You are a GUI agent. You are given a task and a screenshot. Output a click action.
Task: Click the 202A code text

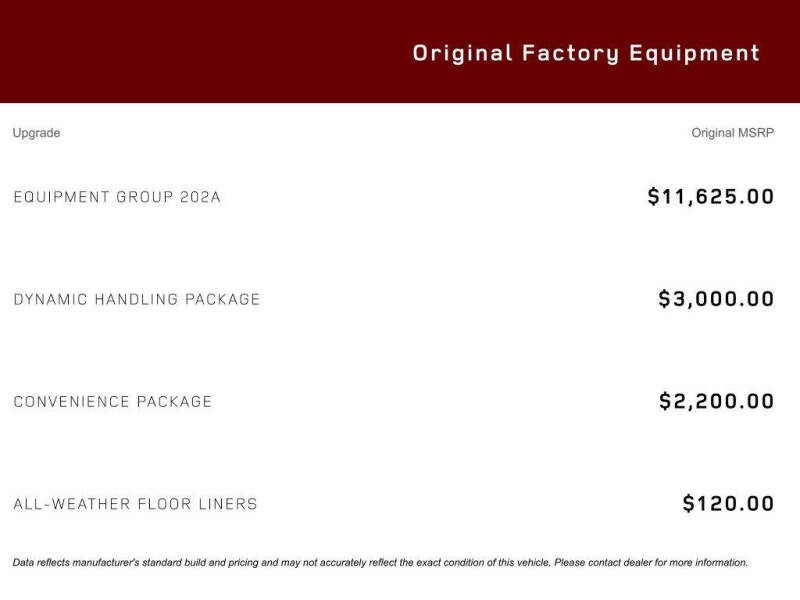[x=200, y=197]
